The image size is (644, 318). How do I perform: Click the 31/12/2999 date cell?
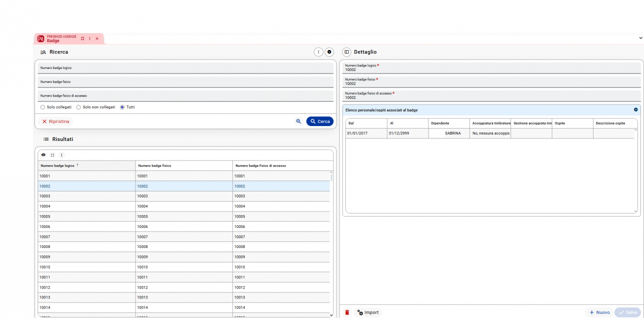408,133
